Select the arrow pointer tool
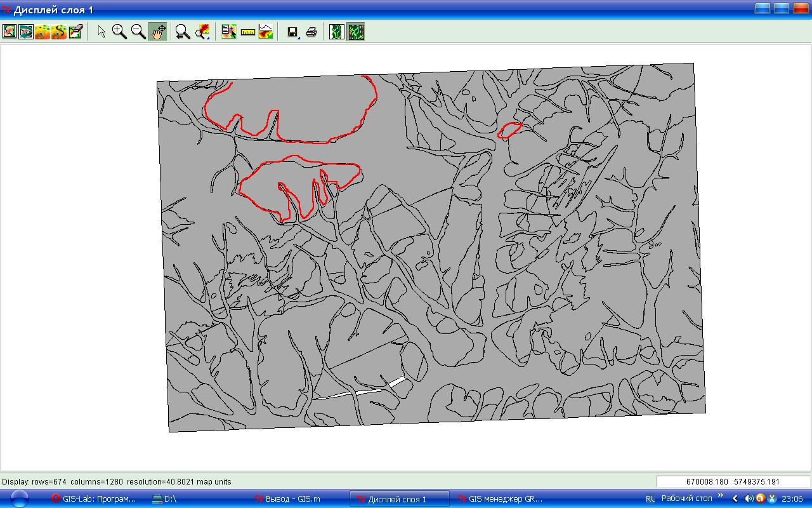The height and width of the screenshot is (508, 812). coord(101,32)
